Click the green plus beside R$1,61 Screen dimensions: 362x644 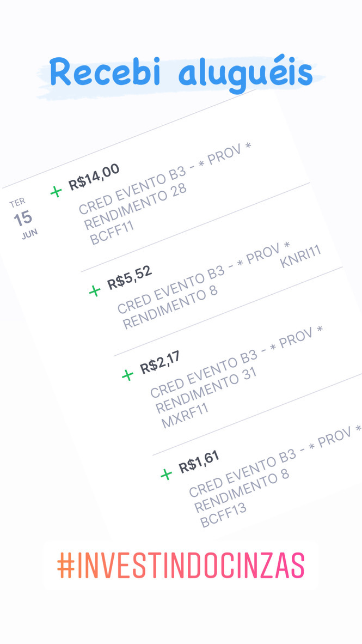(166, 475)
